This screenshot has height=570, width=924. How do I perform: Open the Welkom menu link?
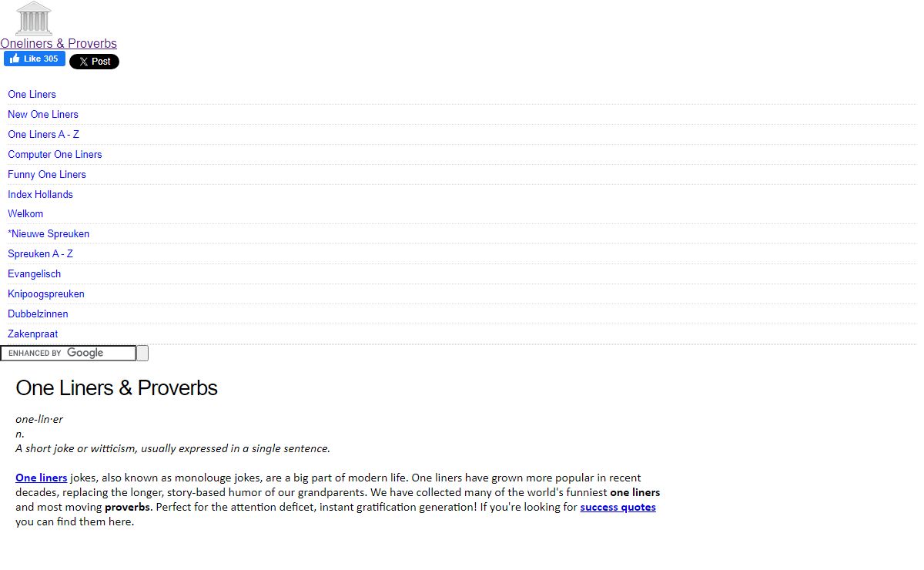click(25, 213)
